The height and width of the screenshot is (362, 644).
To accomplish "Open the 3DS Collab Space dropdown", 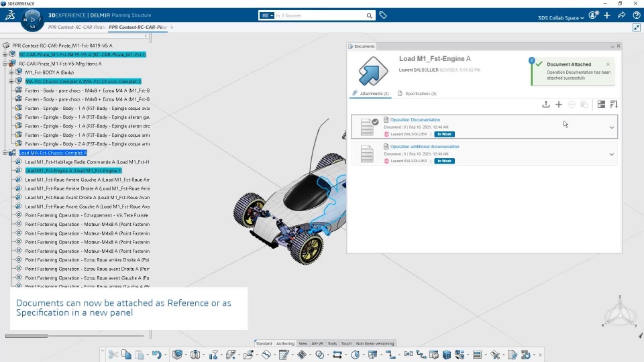I will 561,17.
